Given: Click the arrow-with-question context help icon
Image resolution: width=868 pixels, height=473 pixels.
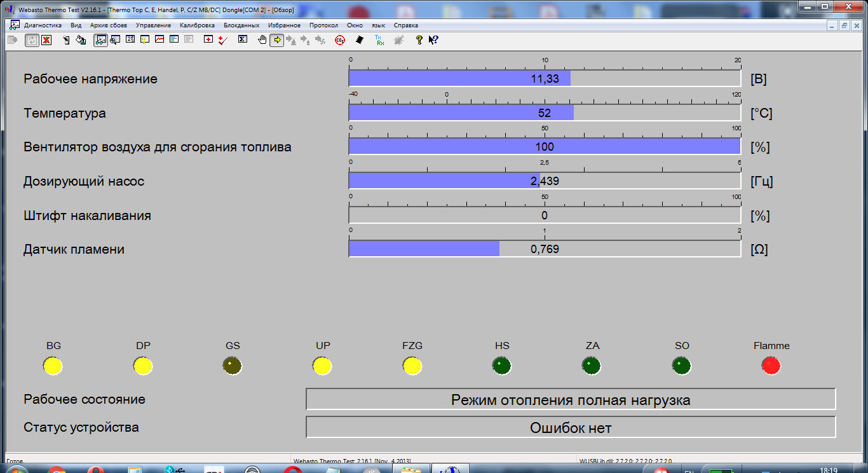Looking at the screenshot, I should pos(433,40).
